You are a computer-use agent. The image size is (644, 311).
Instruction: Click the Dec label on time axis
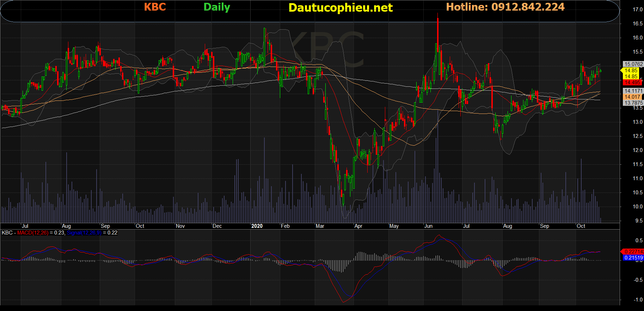pos(217,226)
